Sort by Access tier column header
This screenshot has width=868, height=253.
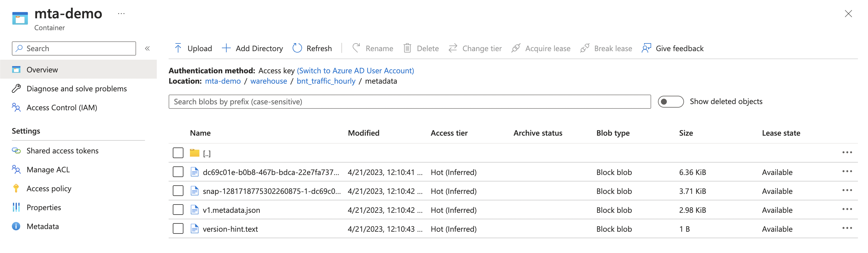(449, 133)
